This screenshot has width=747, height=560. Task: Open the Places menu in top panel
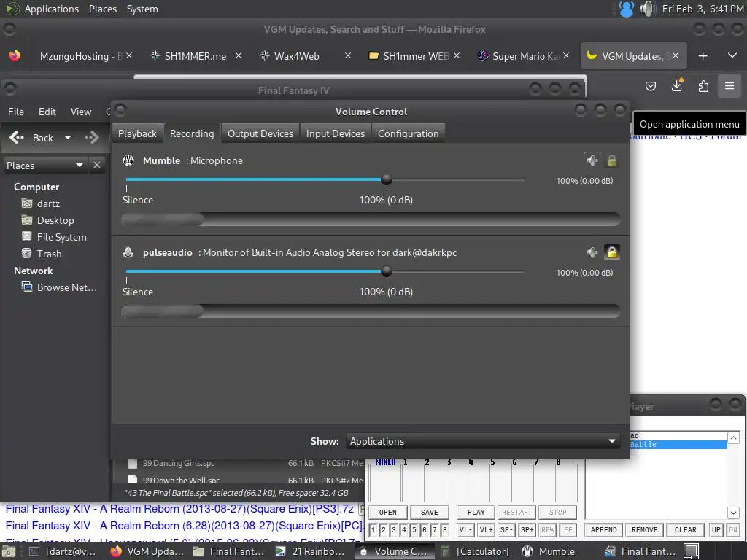pyautogui.click(x=102, y=9)
